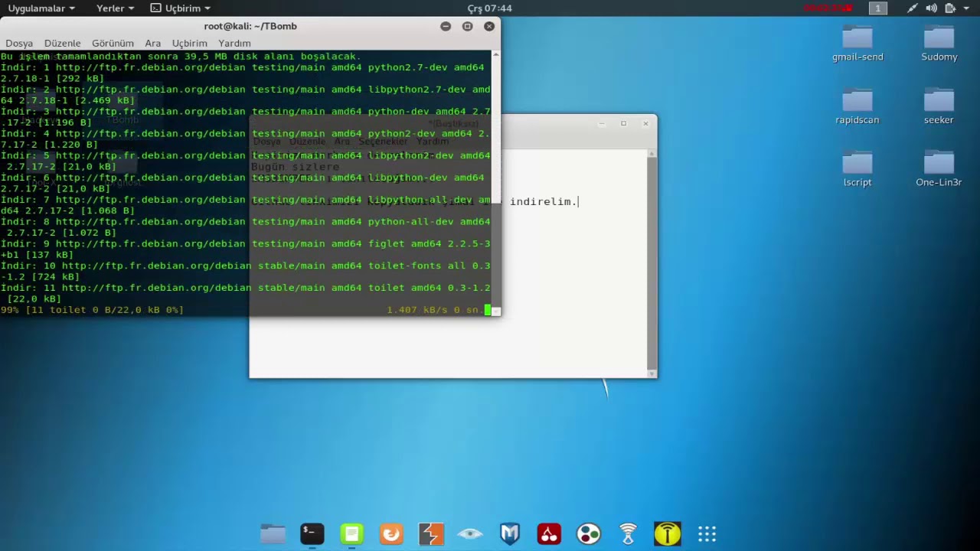Show all applications grid
The height and width of the screenshot is (551, 980).
coord(707,533)
